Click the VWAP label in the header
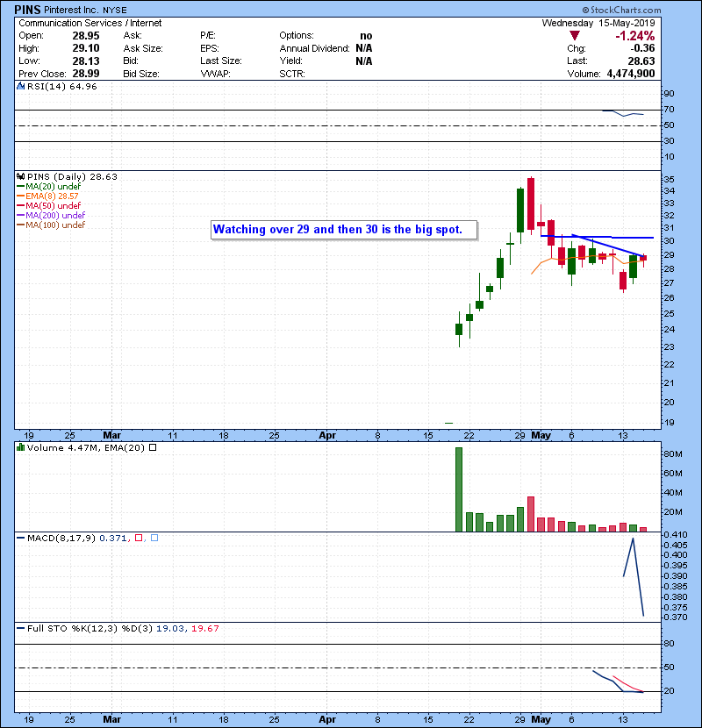This screenshot has width=702, height=728. click(x=215, y=74)
